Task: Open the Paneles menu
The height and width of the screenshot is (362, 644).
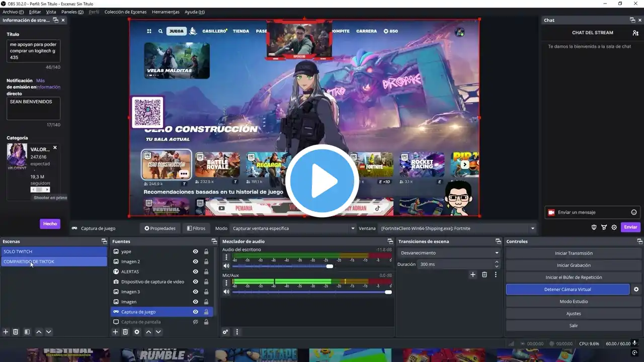Action: [x=72, y=12]
